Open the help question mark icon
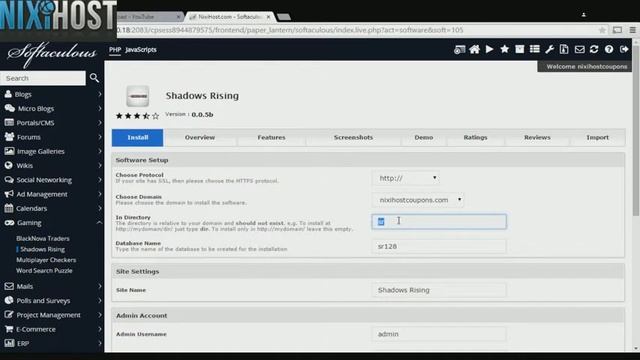 pos(609,49)
